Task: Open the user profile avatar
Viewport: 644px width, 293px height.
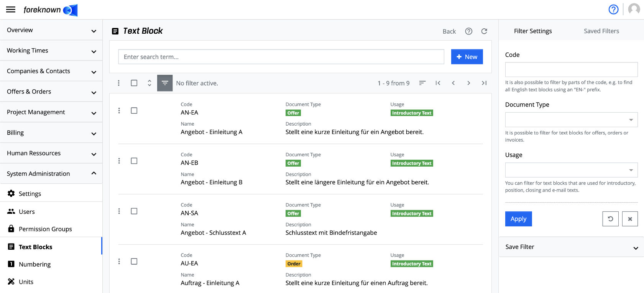Action: pyautogui.click(x=634, y=9)
